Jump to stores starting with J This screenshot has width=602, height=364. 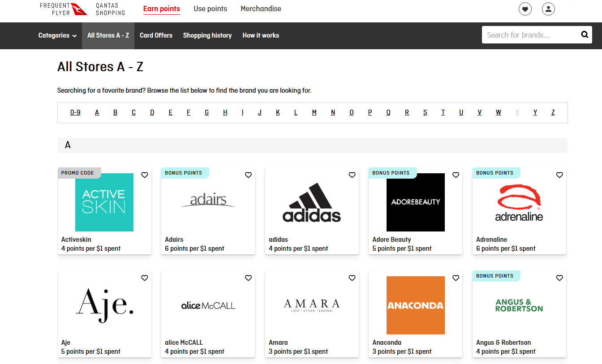click(260, 112)
